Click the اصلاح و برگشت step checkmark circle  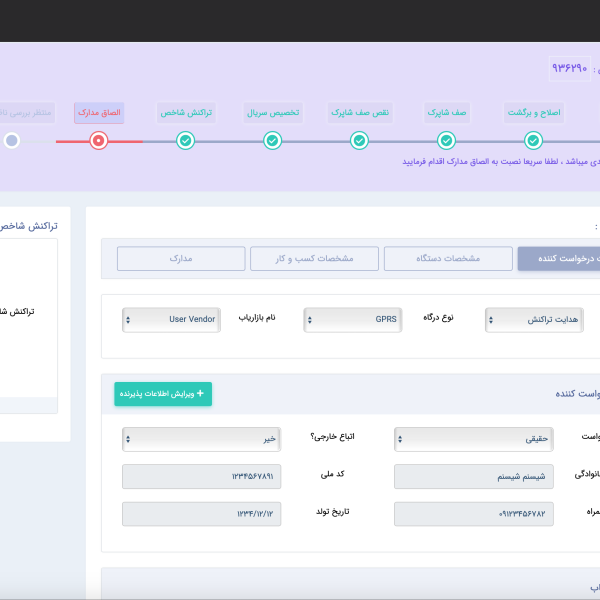pyautogui.click(x=533, y=141)
